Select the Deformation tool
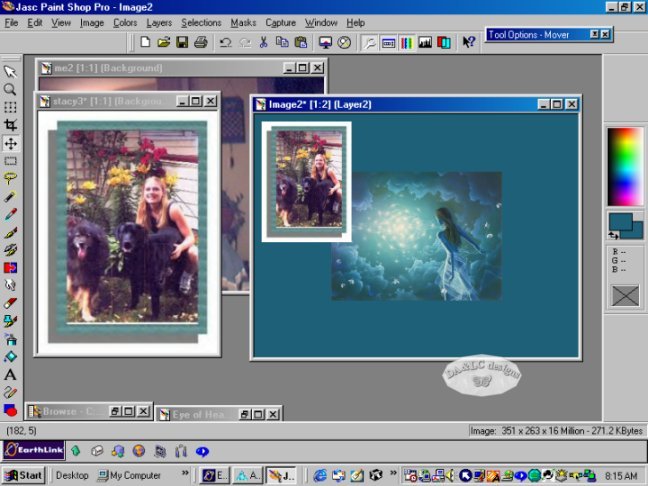648x486 pixels. [10, 107]
